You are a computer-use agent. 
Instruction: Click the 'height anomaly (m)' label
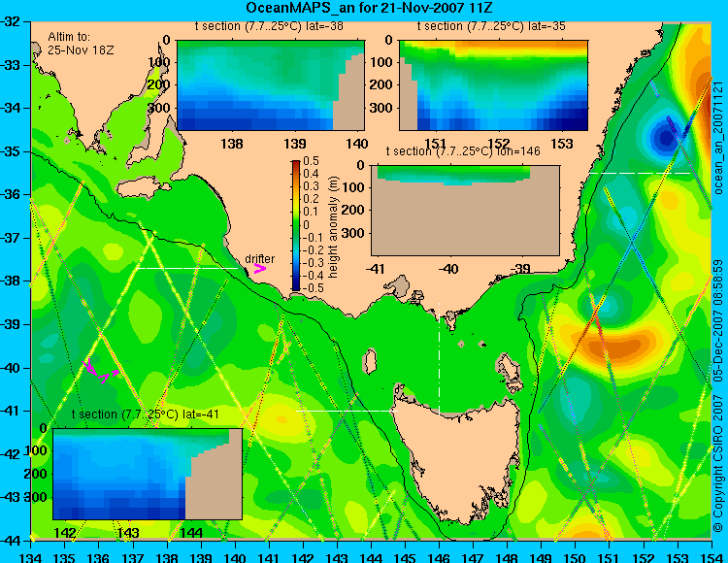tap(332, 227)
